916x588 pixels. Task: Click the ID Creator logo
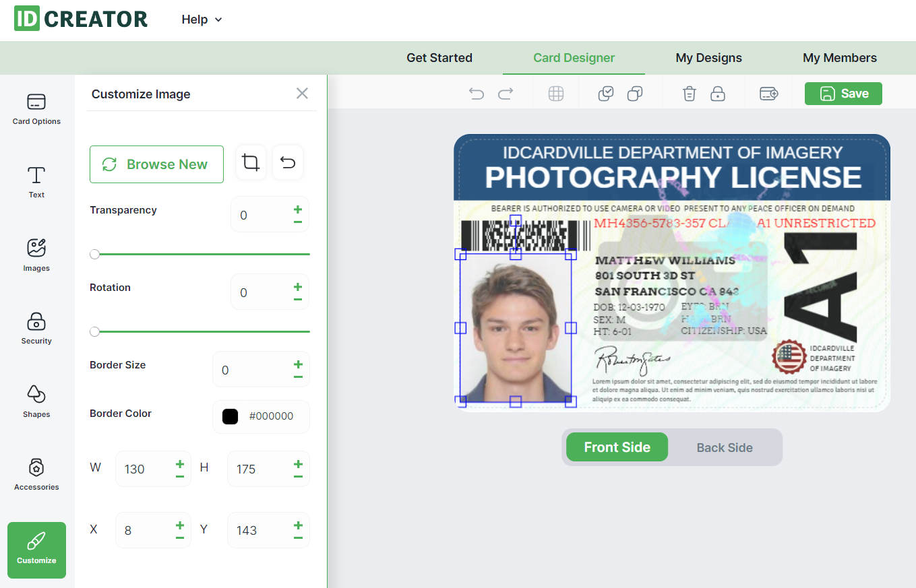(x=81, y=19)
